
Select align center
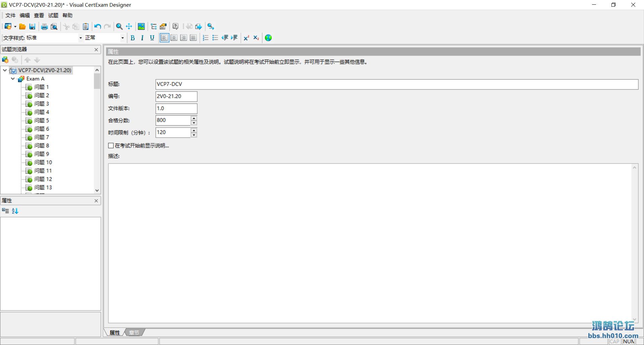[174, 38]
